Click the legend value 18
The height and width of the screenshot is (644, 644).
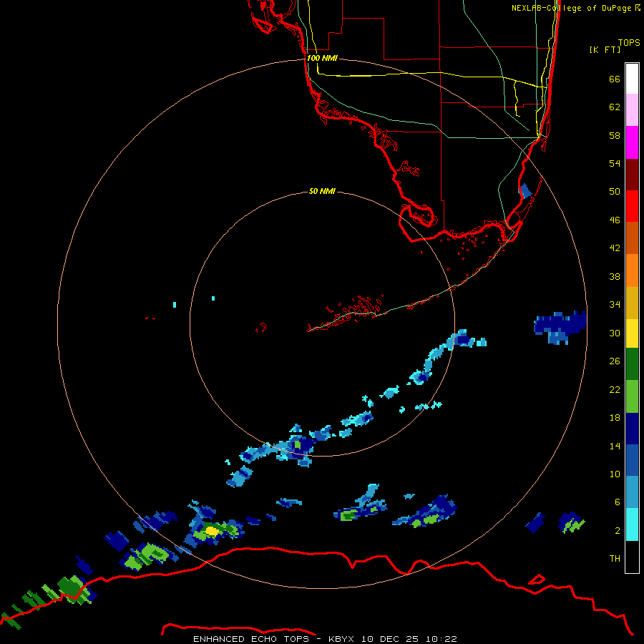point(615,418)
